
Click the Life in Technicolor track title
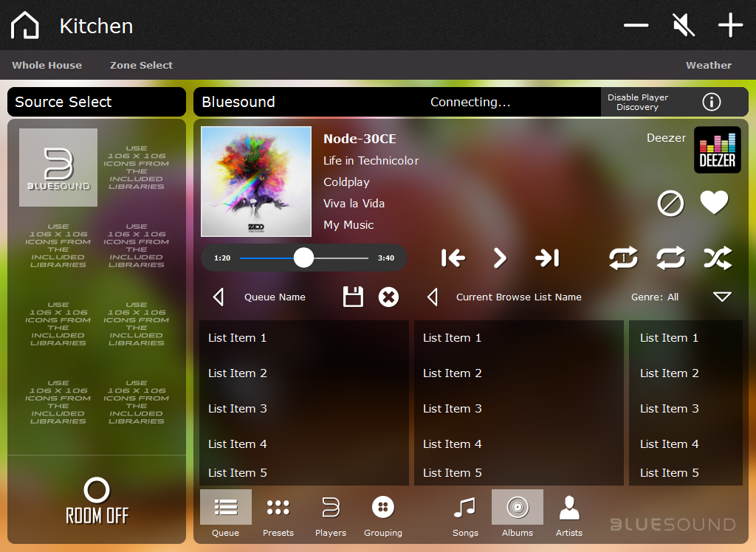371,161
